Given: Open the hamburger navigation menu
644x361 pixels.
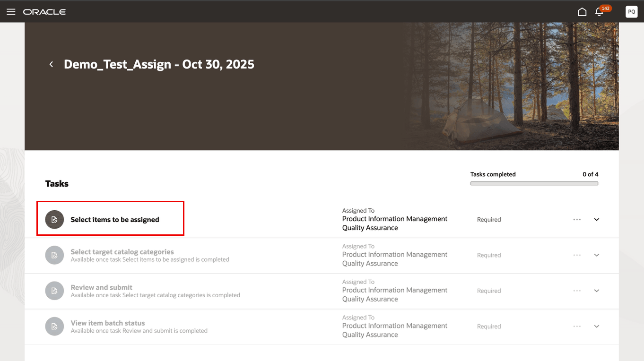Looking at the screenshot, I should click(11, 12).
